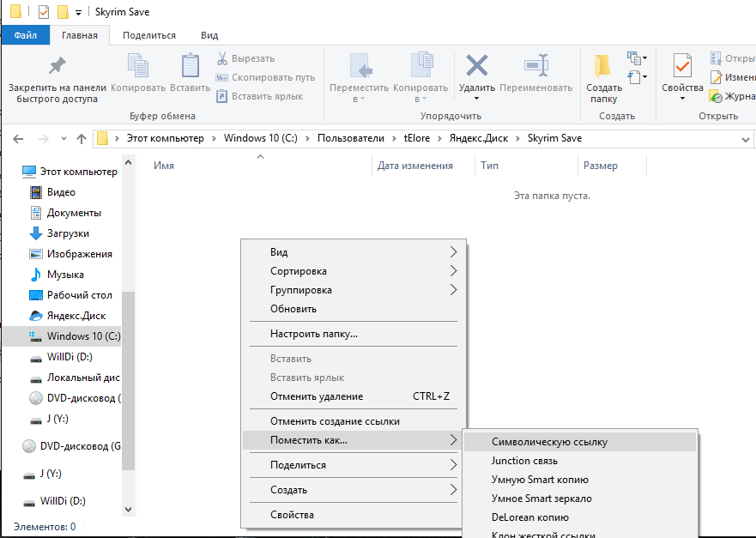The width and height of the screenshot is (756, 538).
Task: Go back with the left arrow
Action: [18, 139]
